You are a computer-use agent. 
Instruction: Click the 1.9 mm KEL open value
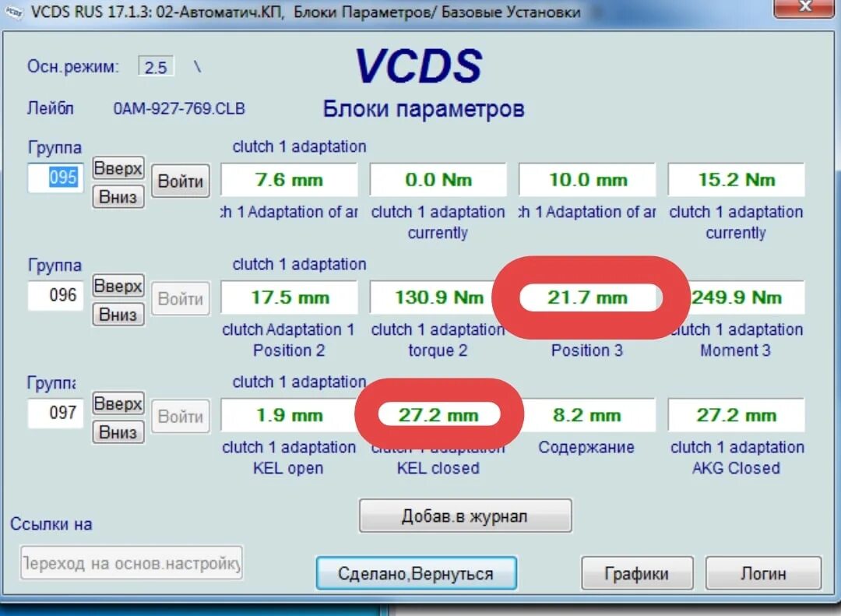(x=289, y=415)
